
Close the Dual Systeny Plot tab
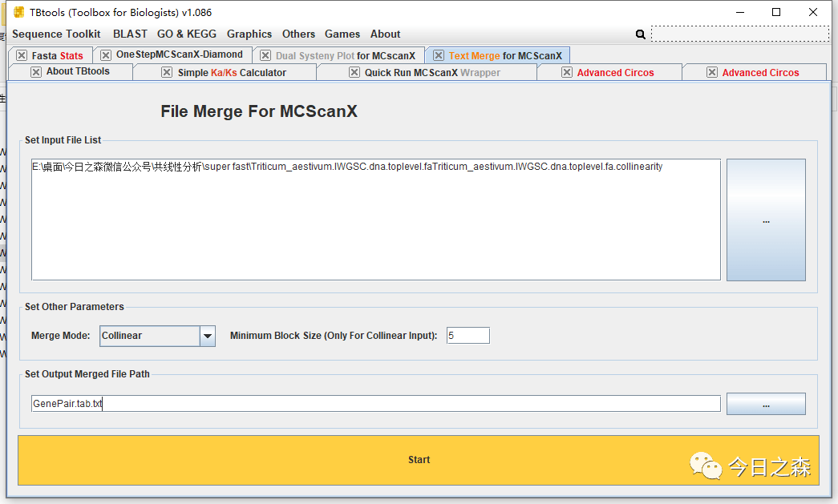pos(265,55)
